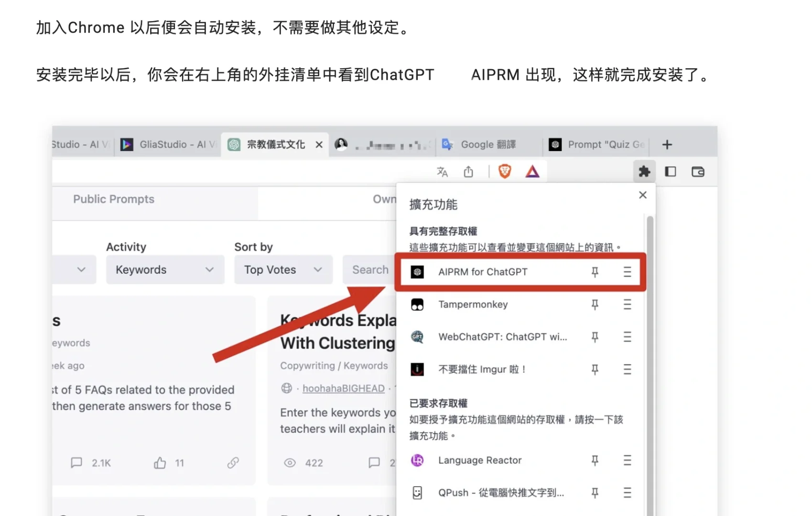
Task: Pin AIPRM for ChatGPT to toolbar
Action: tap(595, 272)
